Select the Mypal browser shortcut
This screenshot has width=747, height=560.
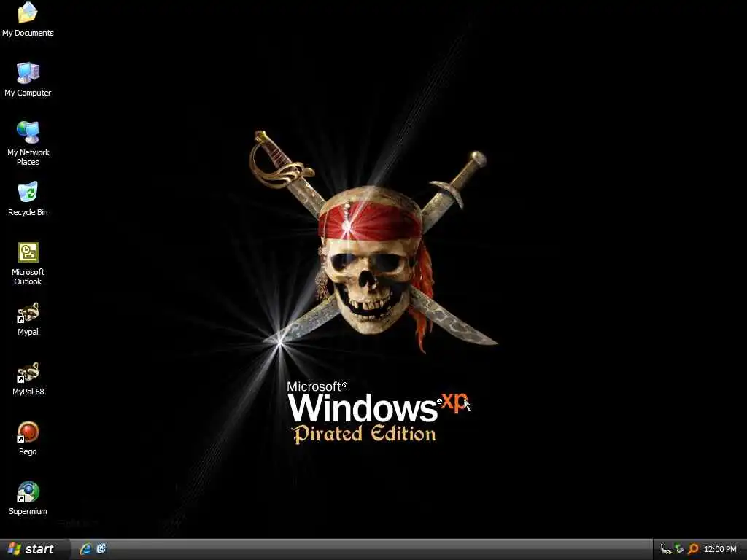pyautogui.click(x=28, y=312)
